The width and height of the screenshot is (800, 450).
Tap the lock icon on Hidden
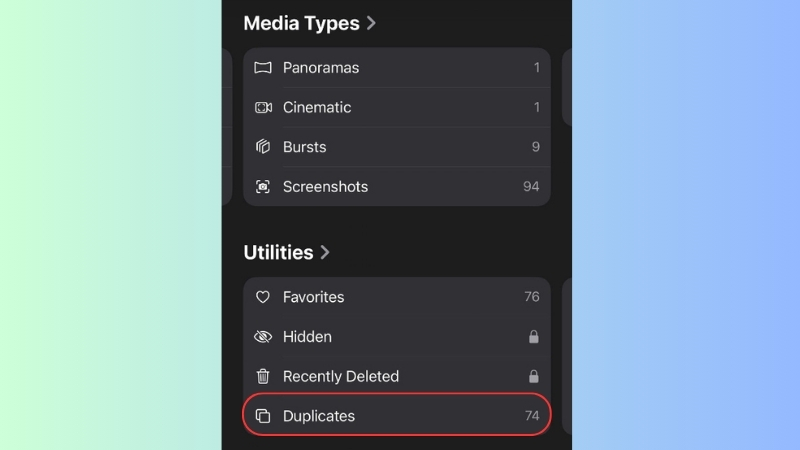[x=533, y=337]
